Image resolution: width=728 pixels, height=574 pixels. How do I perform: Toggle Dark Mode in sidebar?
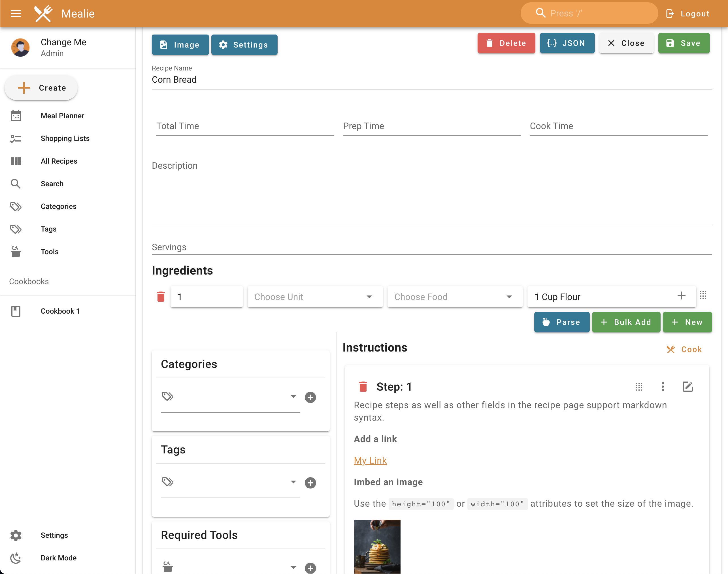tap(58, 558)
